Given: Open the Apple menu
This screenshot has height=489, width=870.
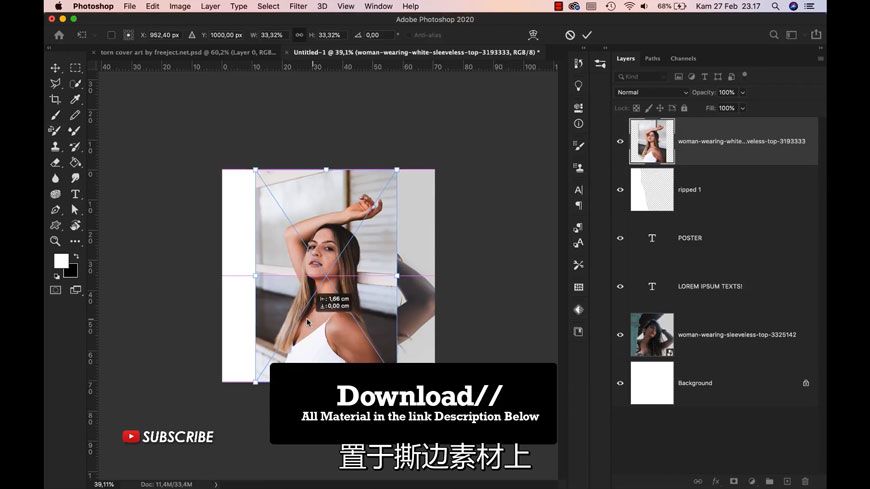Looking at the screenshot, I should [x=58, y=6].
